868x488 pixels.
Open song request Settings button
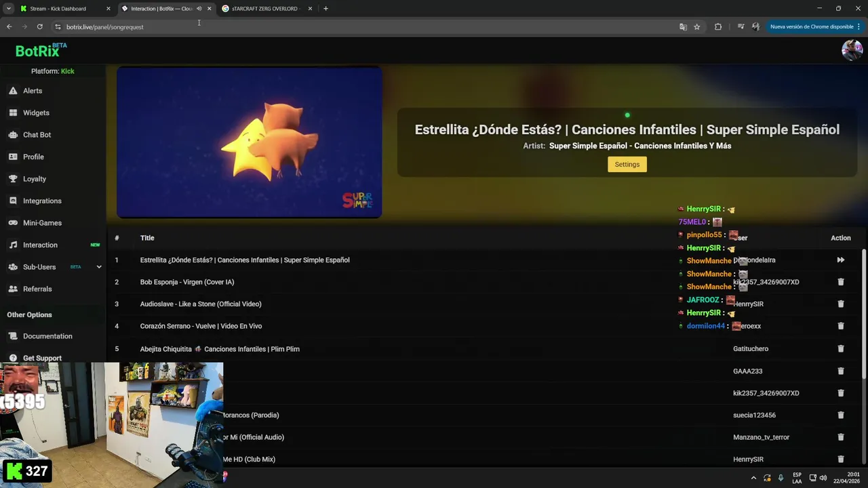(627, 164)
